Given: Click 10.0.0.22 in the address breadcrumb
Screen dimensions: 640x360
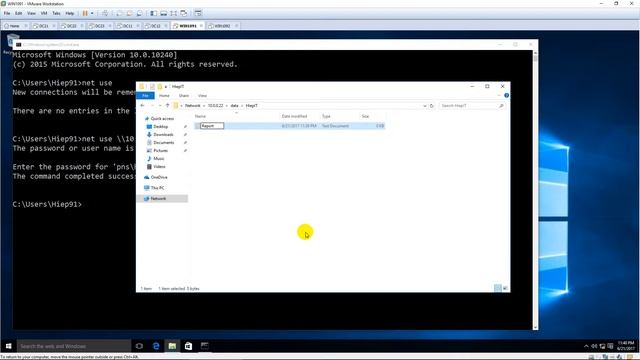Looking at the screenshot, I should coord(216,106).
